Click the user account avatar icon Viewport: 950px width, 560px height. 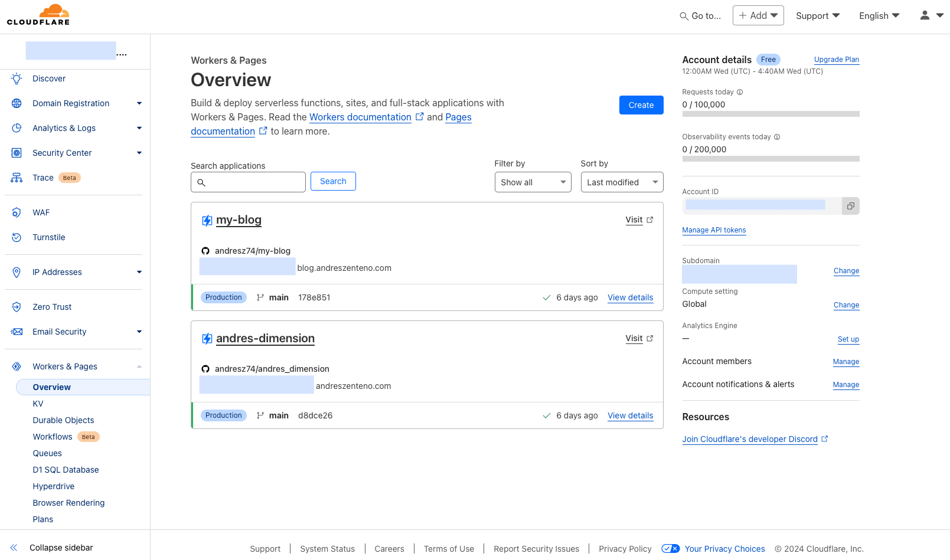[925, 15]
